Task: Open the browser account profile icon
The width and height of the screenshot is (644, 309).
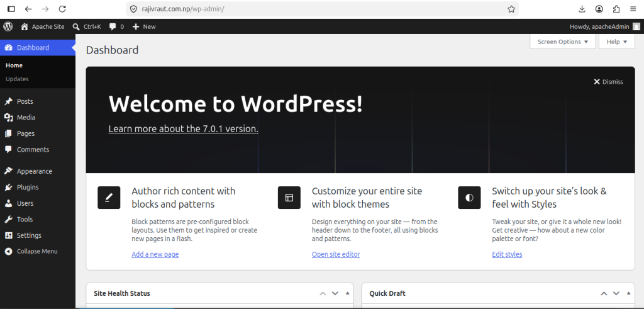Action: (599, 9)
